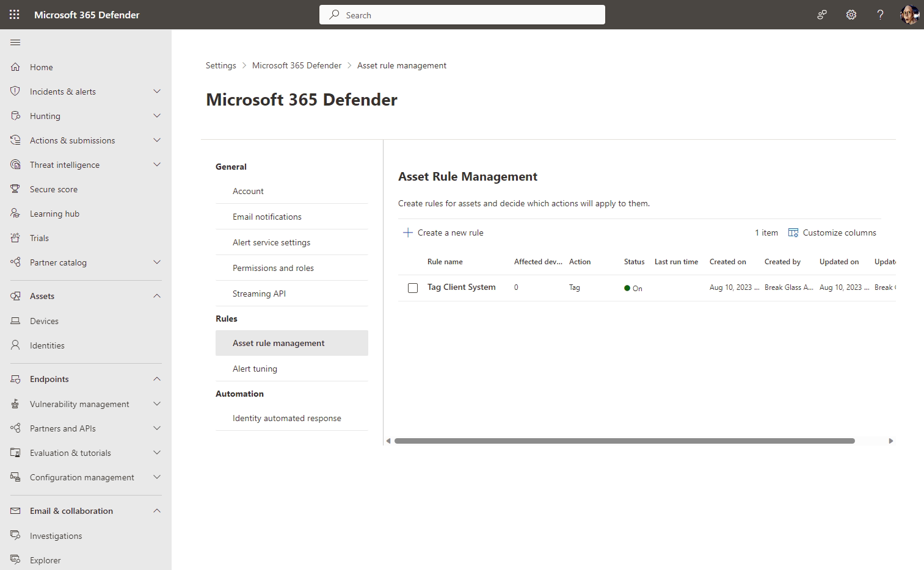Click inside the Search field
Viewport: 924px width, 570px height.
462,14
